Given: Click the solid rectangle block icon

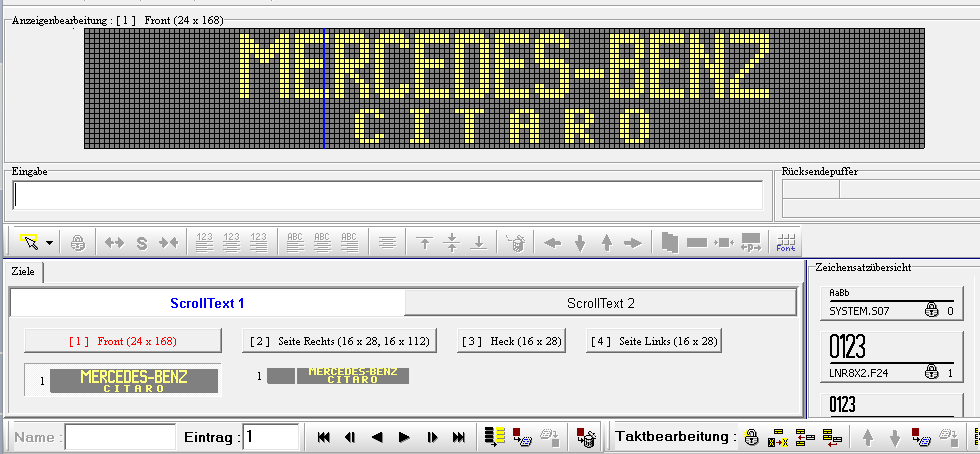Looking at the screenshot, I should tap(697, 243).
